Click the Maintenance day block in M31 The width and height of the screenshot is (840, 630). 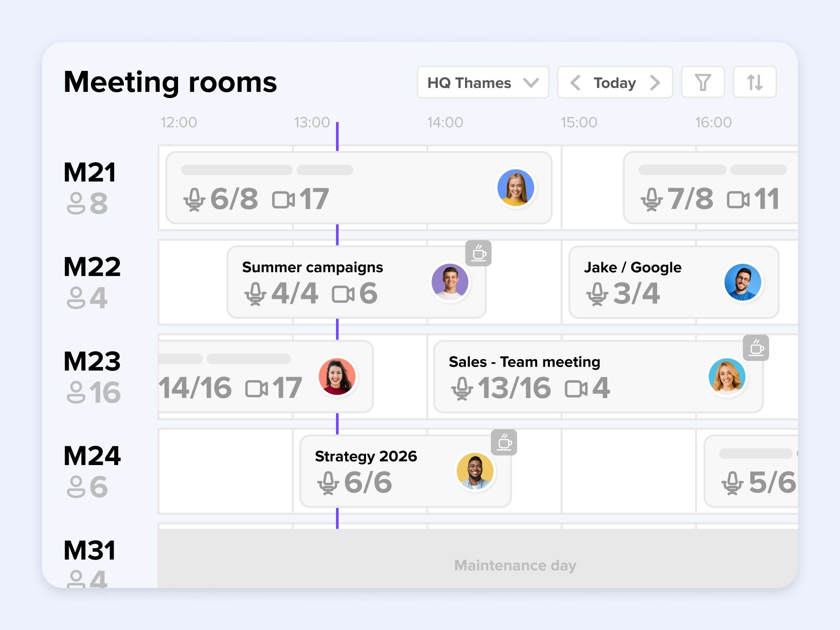tap(515, 565)
